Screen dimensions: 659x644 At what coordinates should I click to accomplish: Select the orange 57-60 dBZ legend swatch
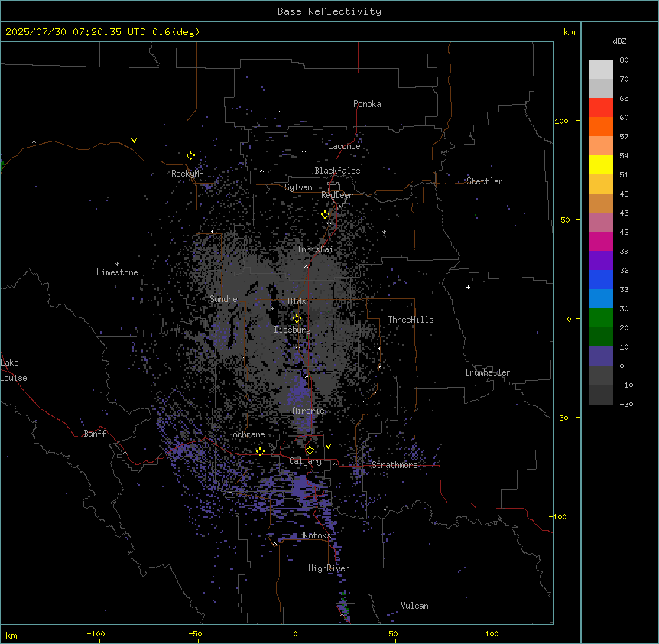coord(601,126)
